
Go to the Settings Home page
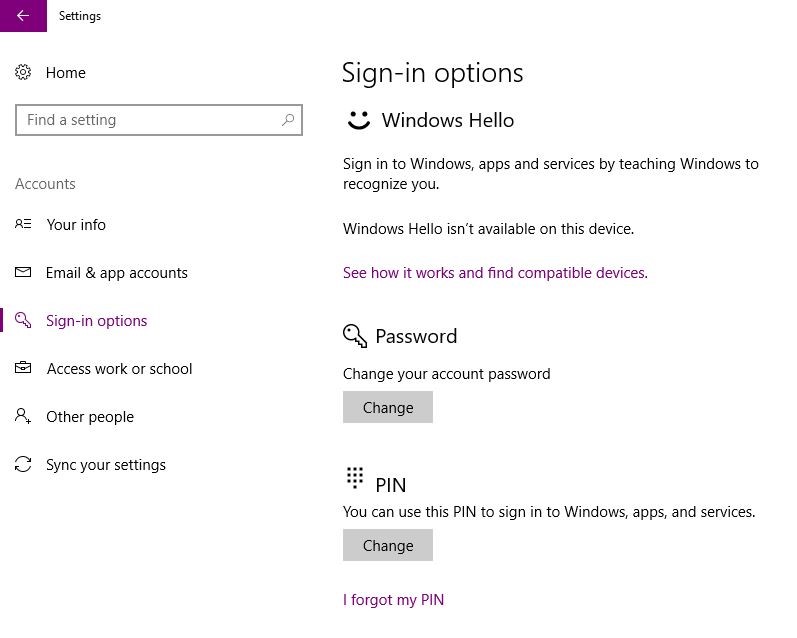pyautogui.click(x=66, y=73)
